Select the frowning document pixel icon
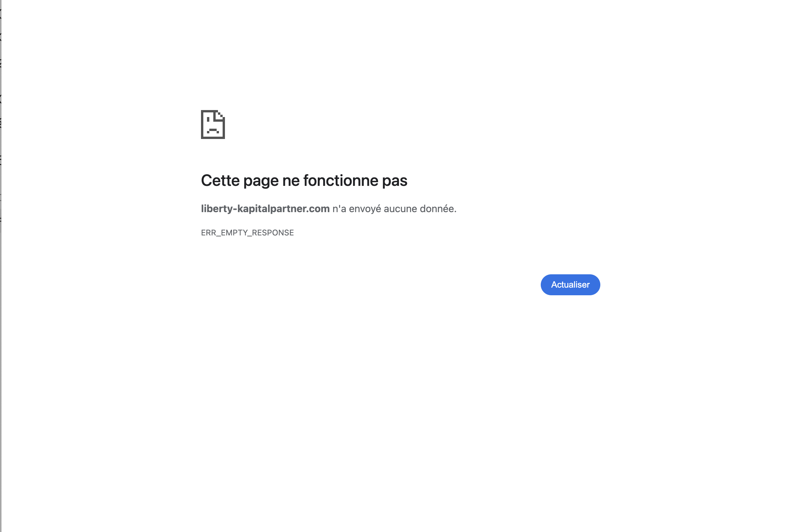The height and width of the screenshot is (532, 786). [x=213, y=124]
